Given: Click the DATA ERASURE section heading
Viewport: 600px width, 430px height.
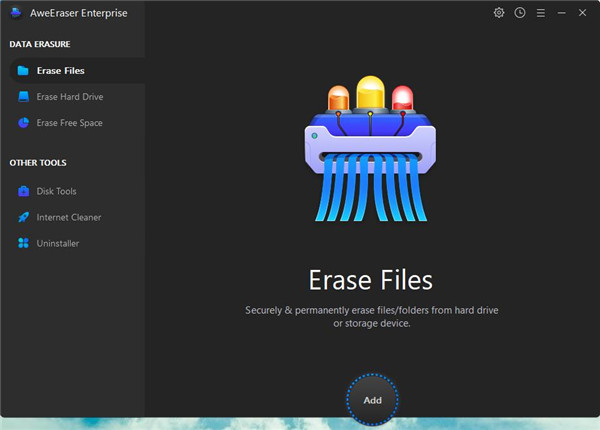Looking at the screenshot, I should [x=40, y=44].
